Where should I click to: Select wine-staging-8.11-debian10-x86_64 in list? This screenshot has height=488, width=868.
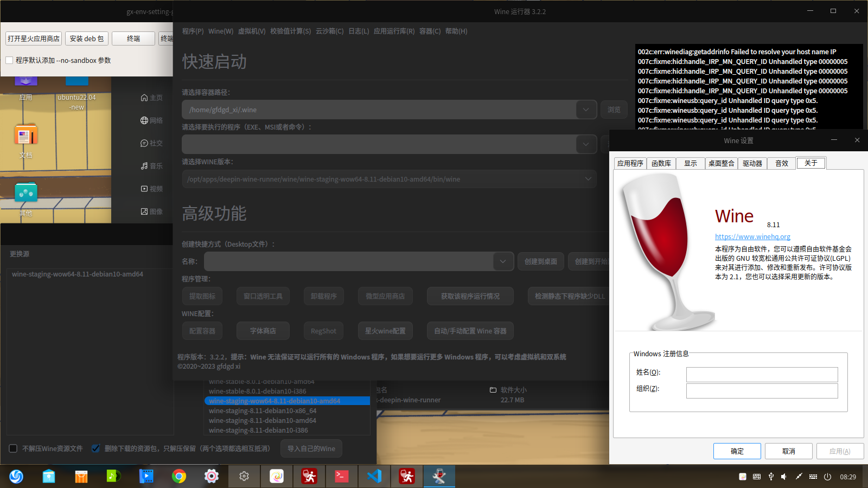[x=288, y=410]
